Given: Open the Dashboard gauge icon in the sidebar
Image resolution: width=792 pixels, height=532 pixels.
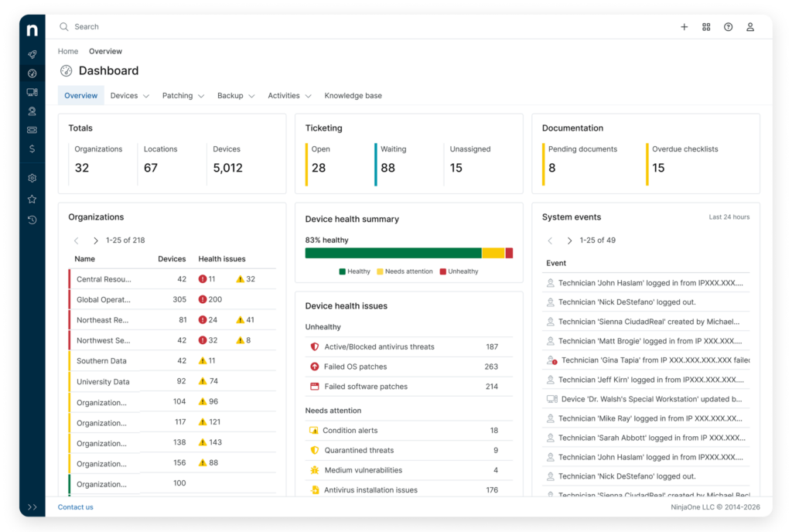Looking at the screenshot, I should click(32, 73).
